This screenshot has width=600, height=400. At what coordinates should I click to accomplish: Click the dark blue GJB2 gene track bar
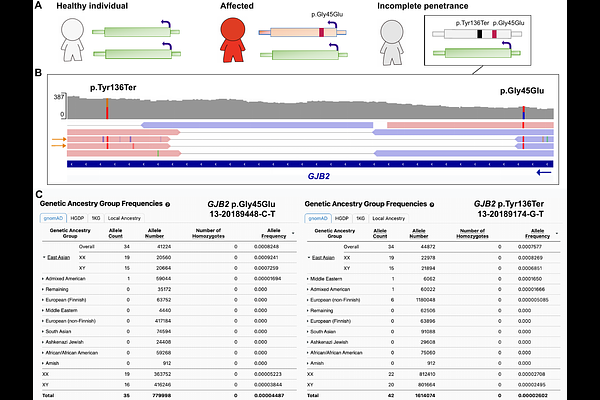[x=310, y=164]
